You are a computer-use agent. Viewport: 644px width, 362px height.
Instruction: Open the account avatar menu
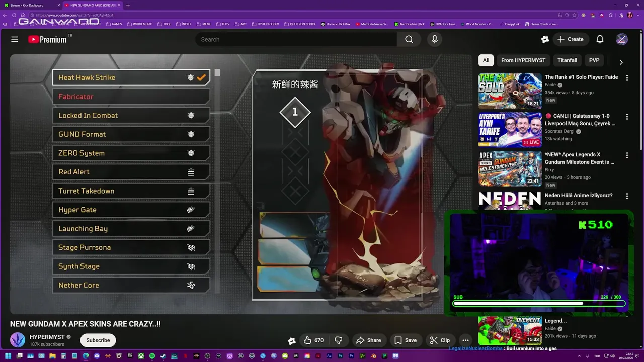(x=622, y=39)
